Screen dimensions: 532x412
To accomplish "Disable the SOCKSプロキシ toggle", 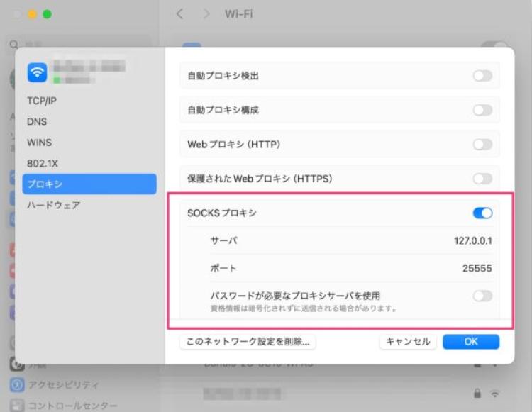I will pos(482,213).
